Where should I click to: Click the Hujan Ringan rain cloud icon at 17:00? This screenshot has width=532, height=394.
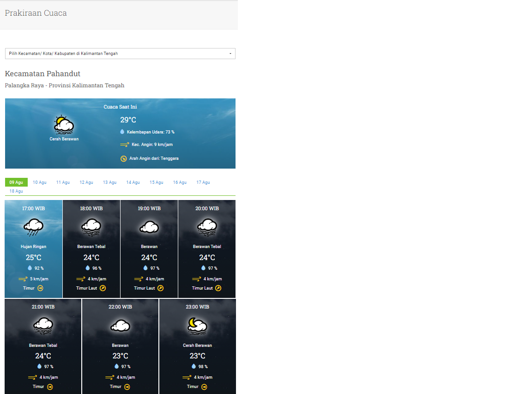(33, 227)
